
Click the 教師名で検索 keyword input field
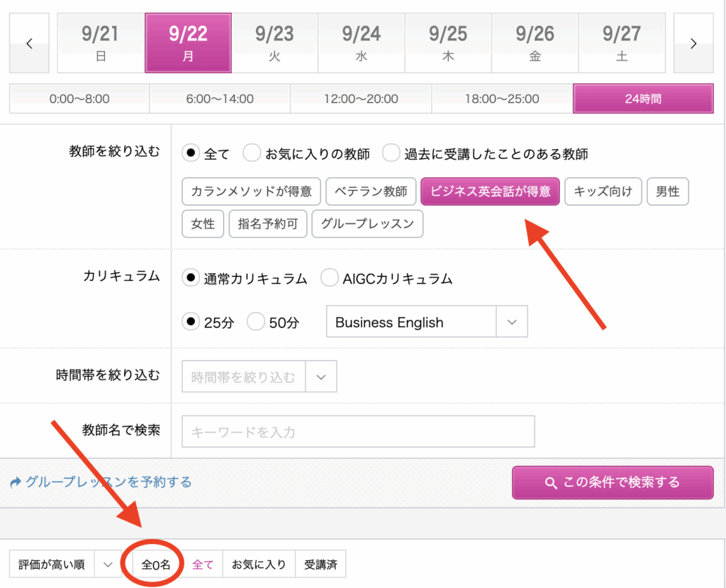click(358, 431)
